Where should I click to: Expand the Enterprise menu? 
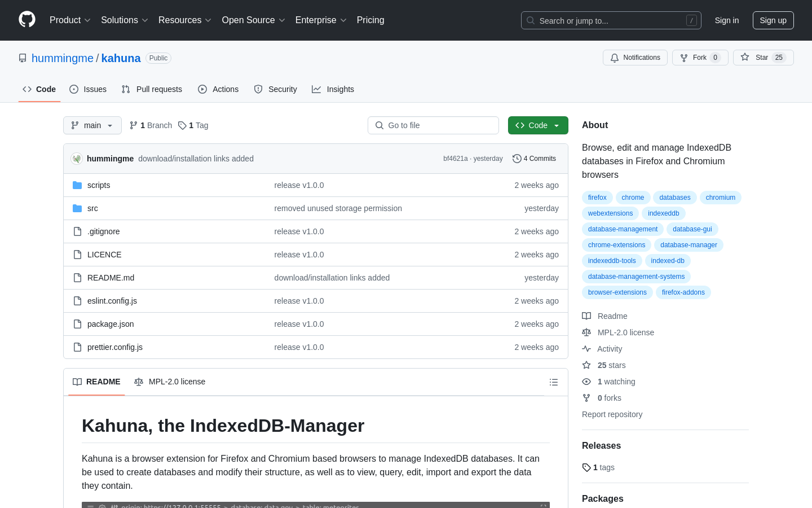[321, 20]
